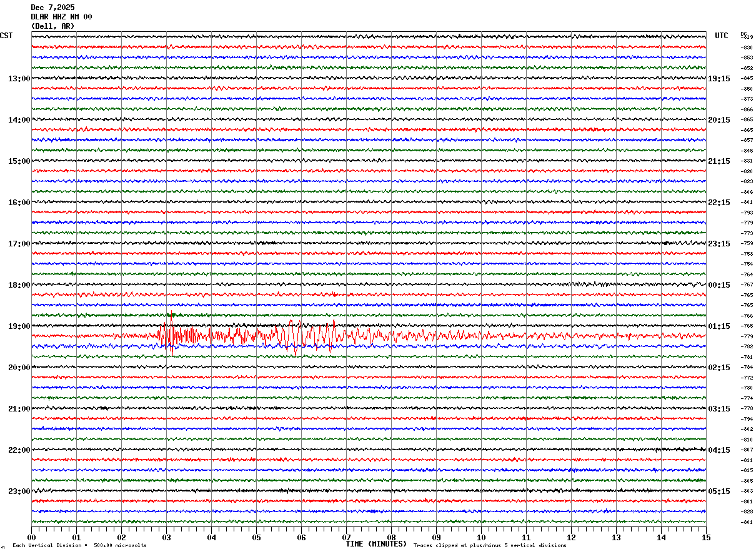Click minute 03 on time axis
756x554 pixels.
click(166, 537)
